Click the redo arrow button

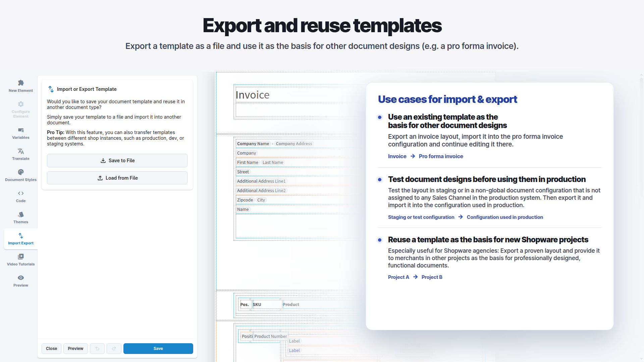click(x=114, y=349)
